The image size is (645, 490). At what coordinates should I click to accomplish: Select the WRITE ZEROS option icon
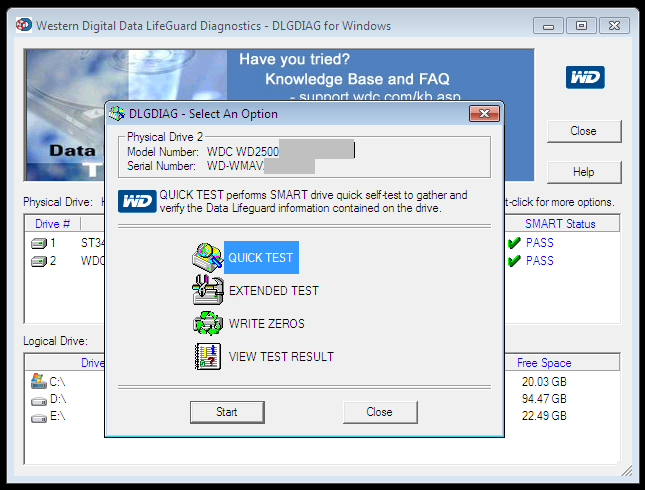pos(206,324)
